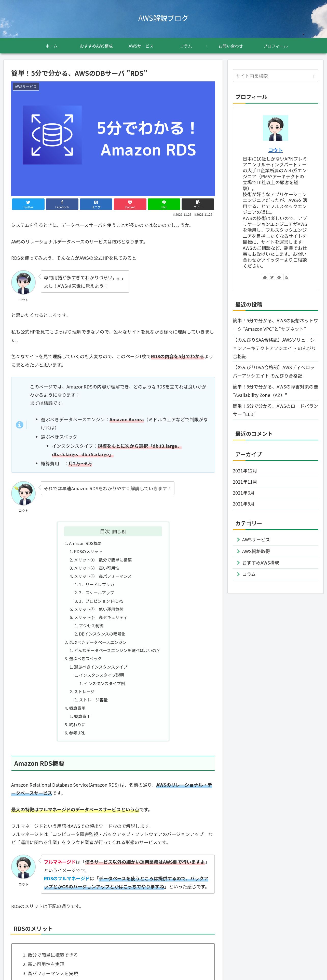
Task: Save the article to Pocket
Action: 130,204
